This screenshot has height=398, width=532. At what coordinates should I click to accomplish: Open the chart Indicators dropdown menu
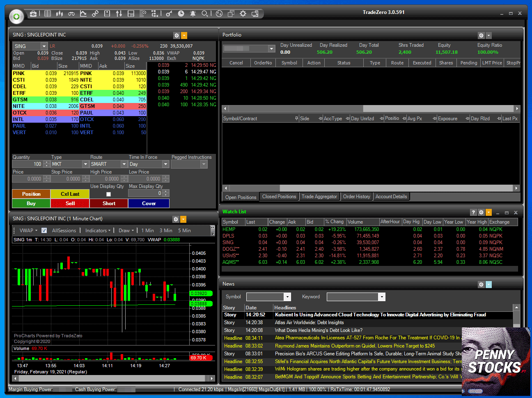click(98, 231)
